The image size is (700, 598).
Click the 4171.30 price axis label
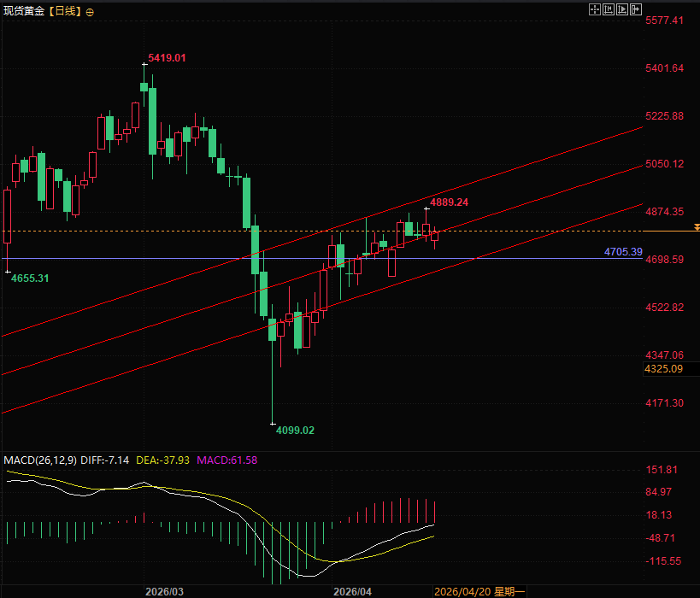[664, 403]
